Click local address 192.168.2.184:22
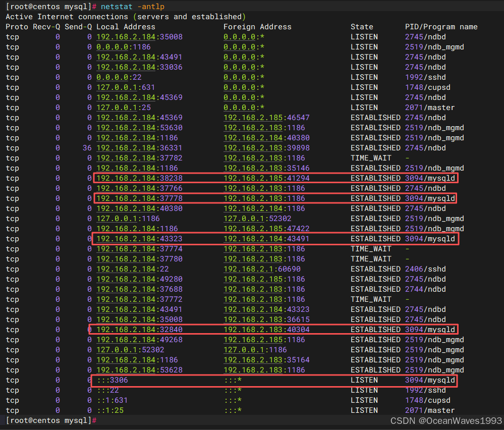 pos(132,269)
